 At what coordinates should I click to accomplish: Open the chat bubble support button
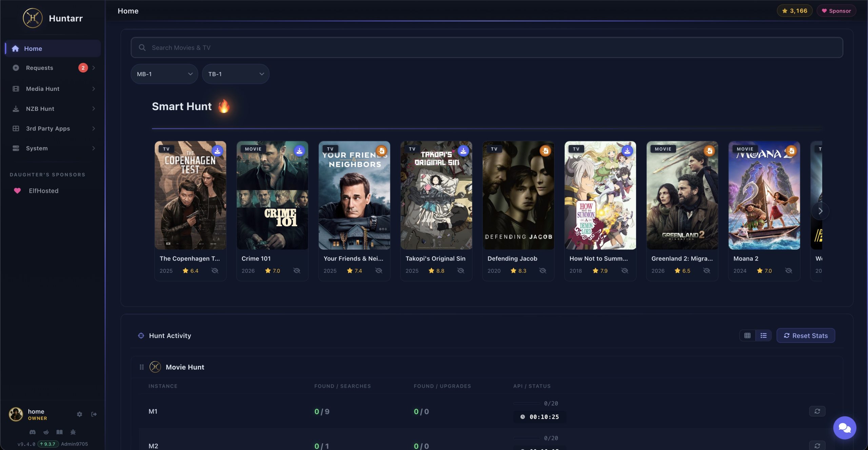[844, 428]
